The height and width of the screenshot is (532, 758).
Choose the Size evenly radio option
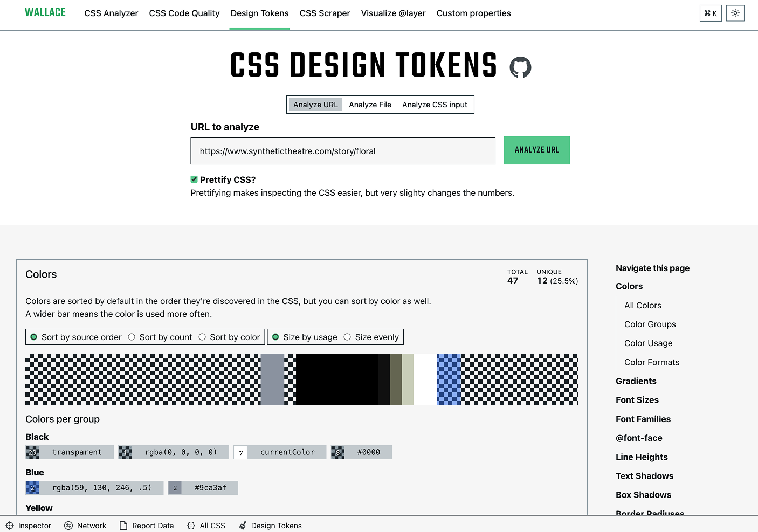pos(347,337)
